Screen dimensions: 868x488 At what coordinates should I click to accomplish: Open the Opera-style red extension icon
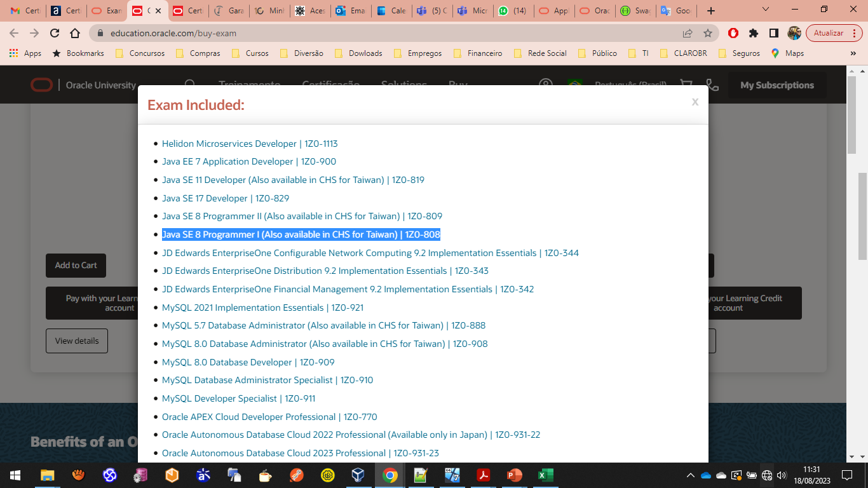733,33
